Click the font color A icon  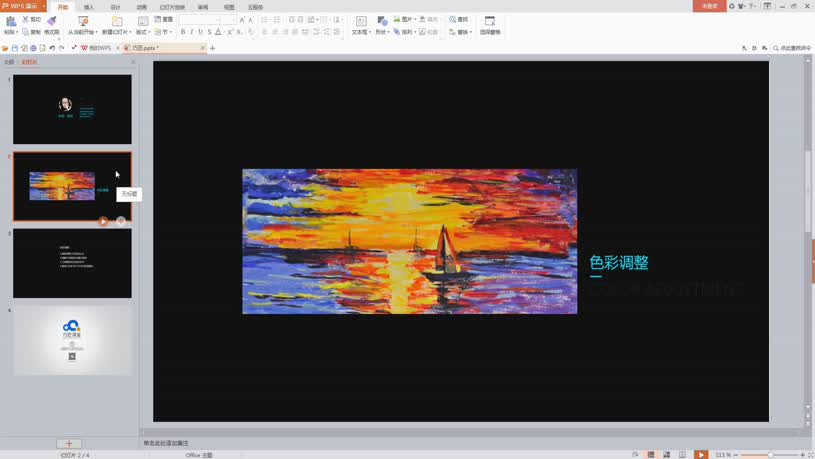(x=218, y=32)
